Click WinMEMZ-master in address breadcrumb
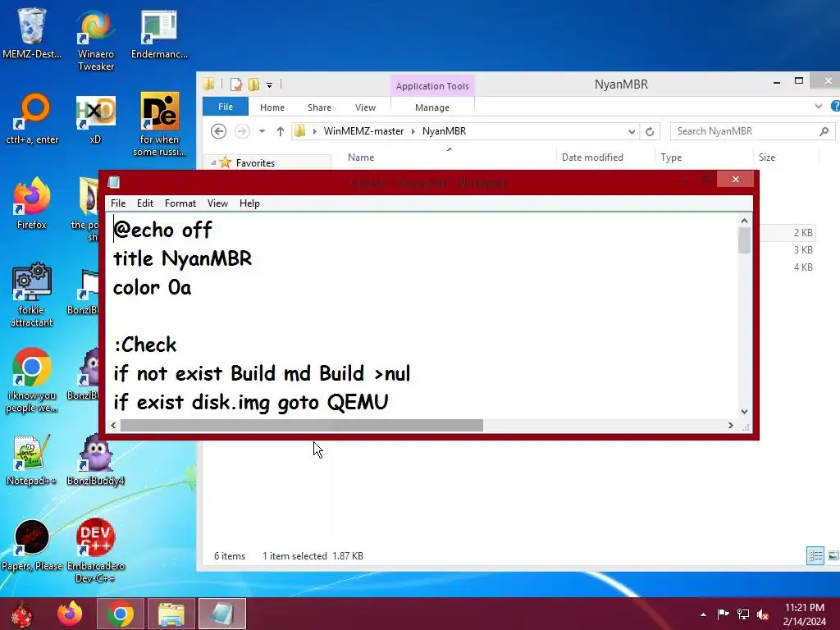 [363, 131]
